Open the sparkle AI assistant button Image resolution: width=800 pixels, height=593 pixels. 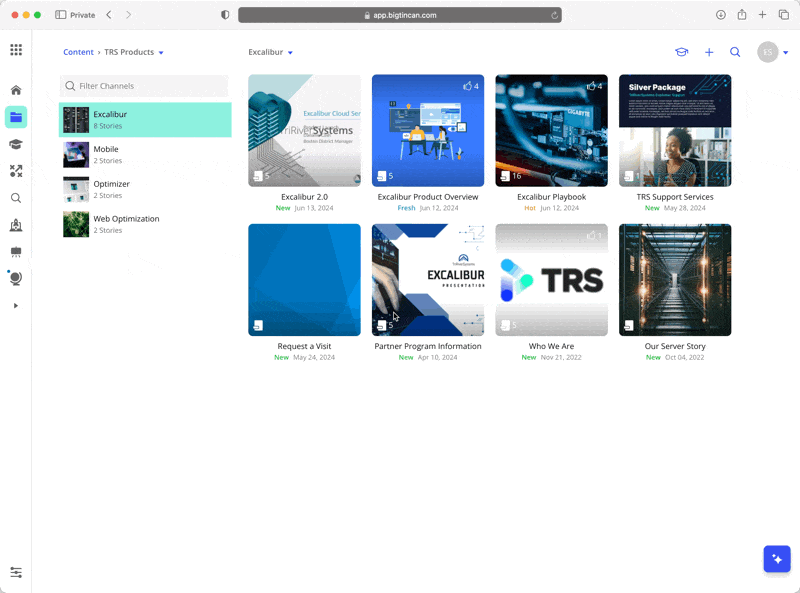[777, 559]
